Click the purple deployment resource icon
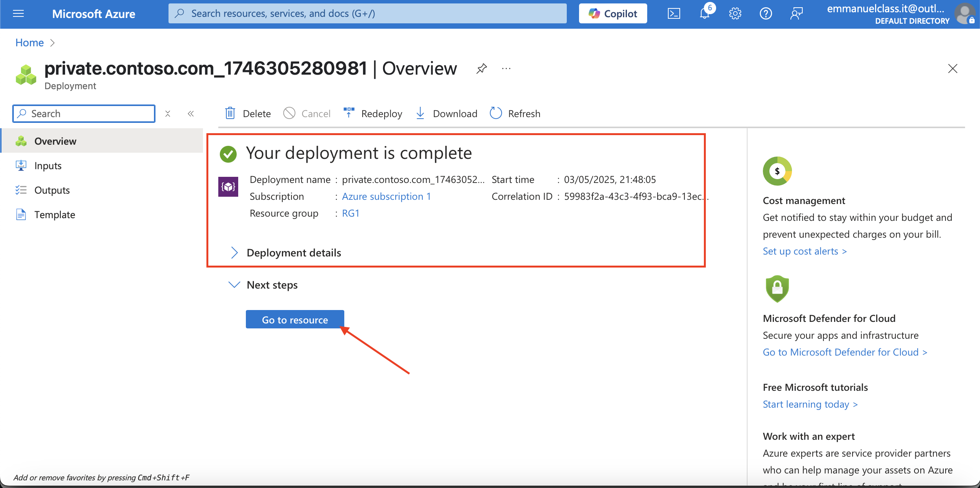Image resolution: width=980 pixels, height=488 pixels. [x=228, y=187]
